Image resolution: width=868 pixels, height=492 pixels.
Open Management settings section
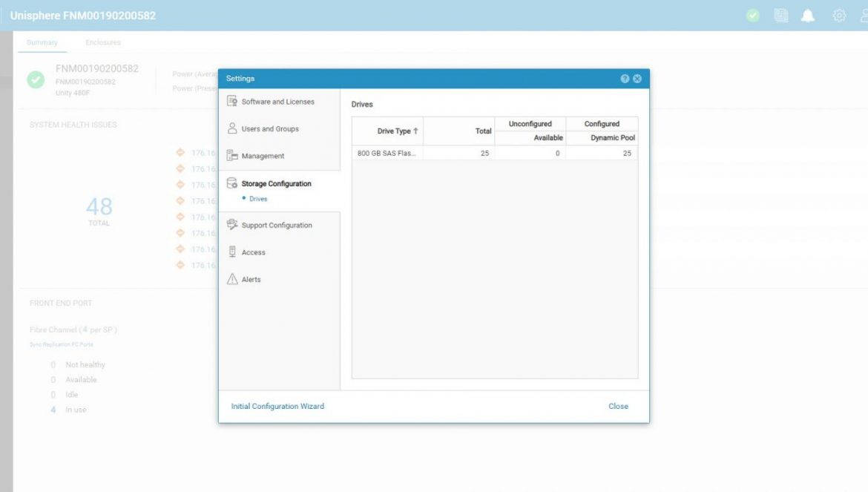263,156
